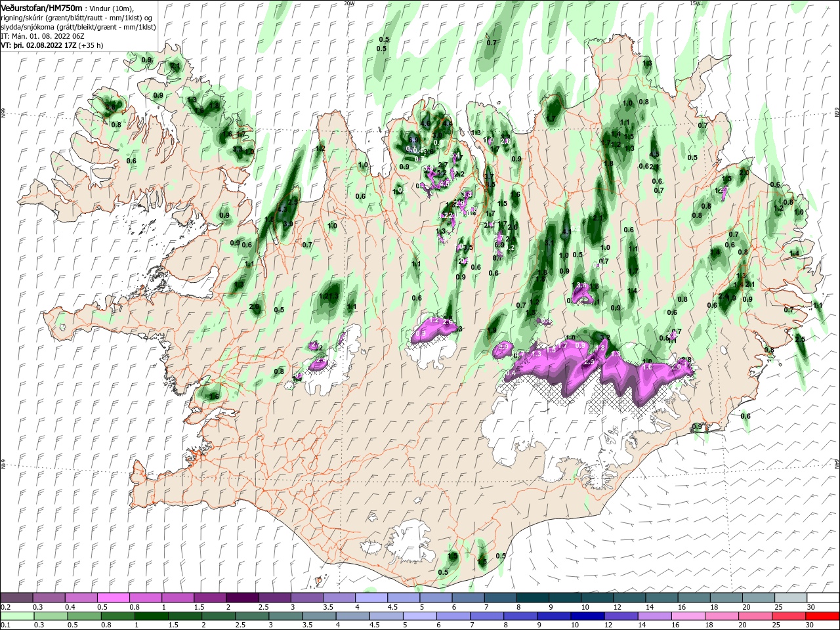
Task: Click the '0.7' value over the sea north of Iceland
Action: 492,43
